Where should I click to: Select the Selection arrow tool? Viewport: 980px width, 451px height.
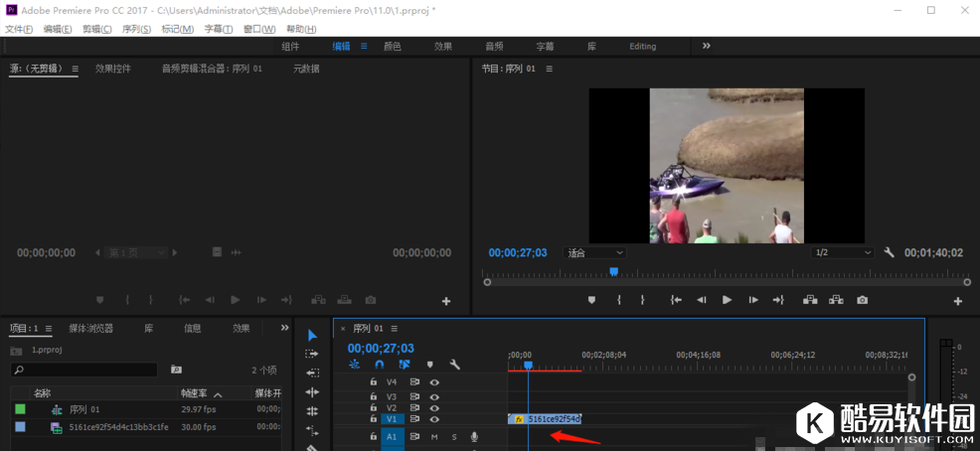pyautogui.click(x=312, y=335)
